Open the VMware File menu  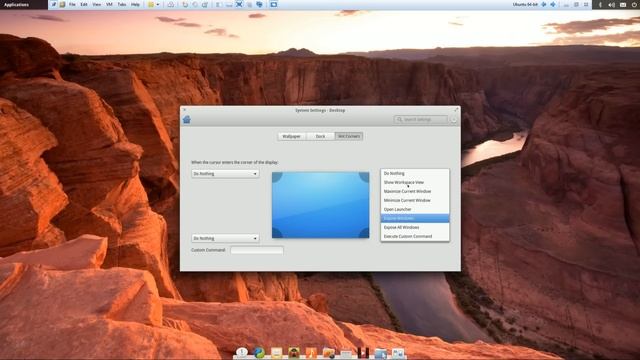(x=72, y=4)
